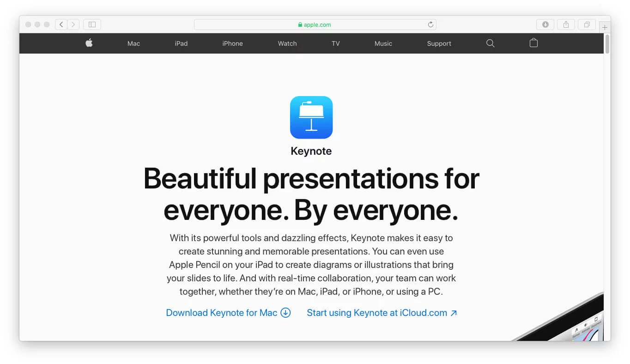630x364 pixels.
Task: Open the iPhone menu item
Action: 232,43
